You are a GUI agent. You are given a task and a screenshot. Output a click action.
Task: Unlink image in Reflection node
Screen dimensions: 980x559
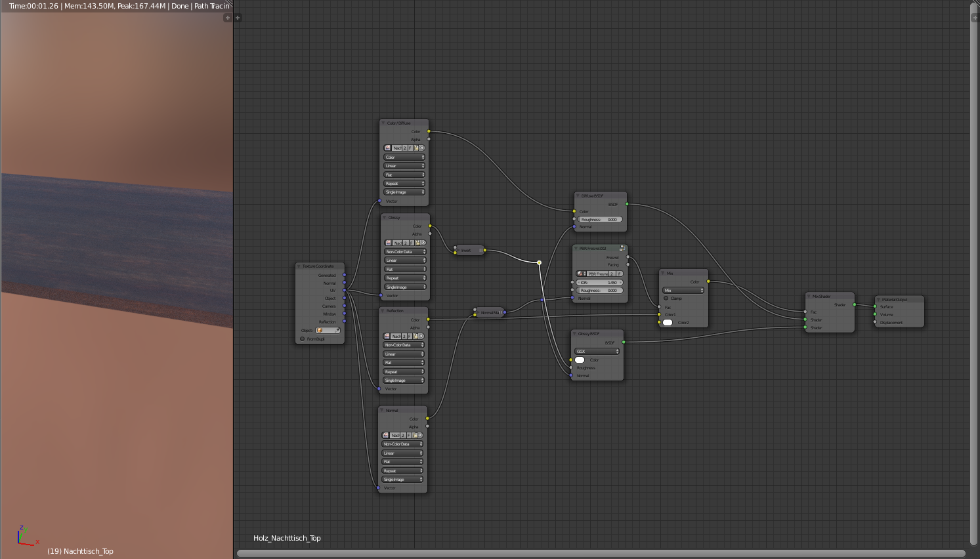click(421, 336)
